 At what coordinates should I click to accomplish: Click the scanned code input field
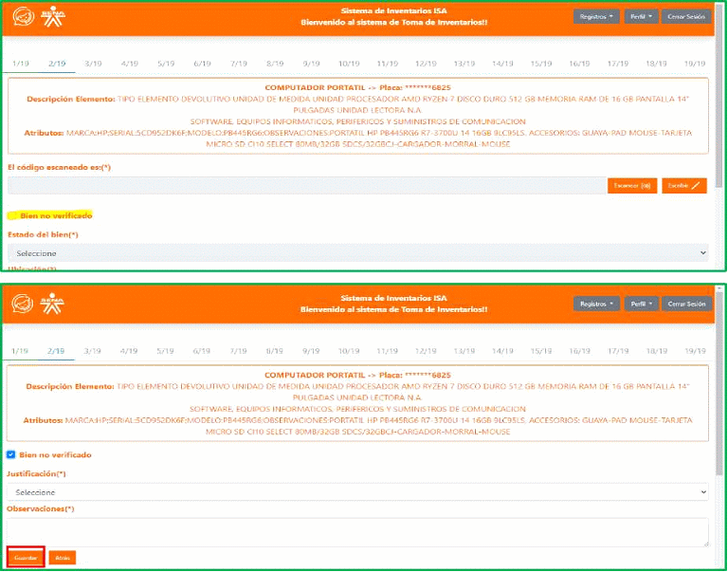[303, 186]
